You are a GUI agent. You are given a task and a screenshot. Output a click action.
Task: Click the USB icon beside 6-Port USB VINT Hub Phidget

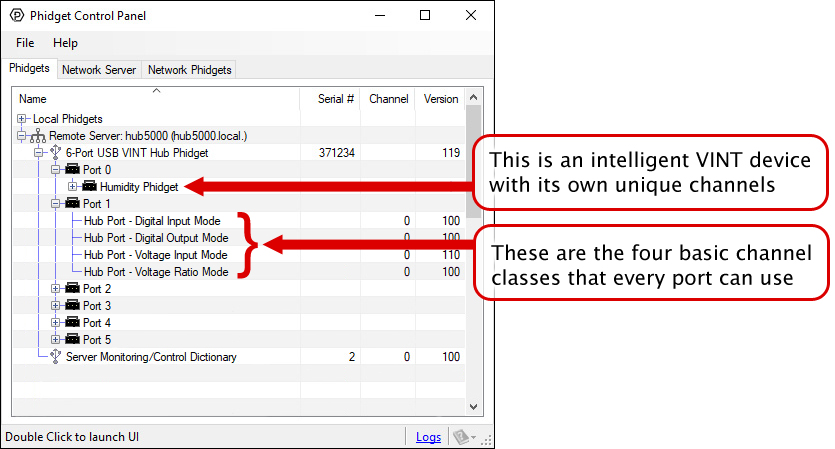[x=55, y=152]
